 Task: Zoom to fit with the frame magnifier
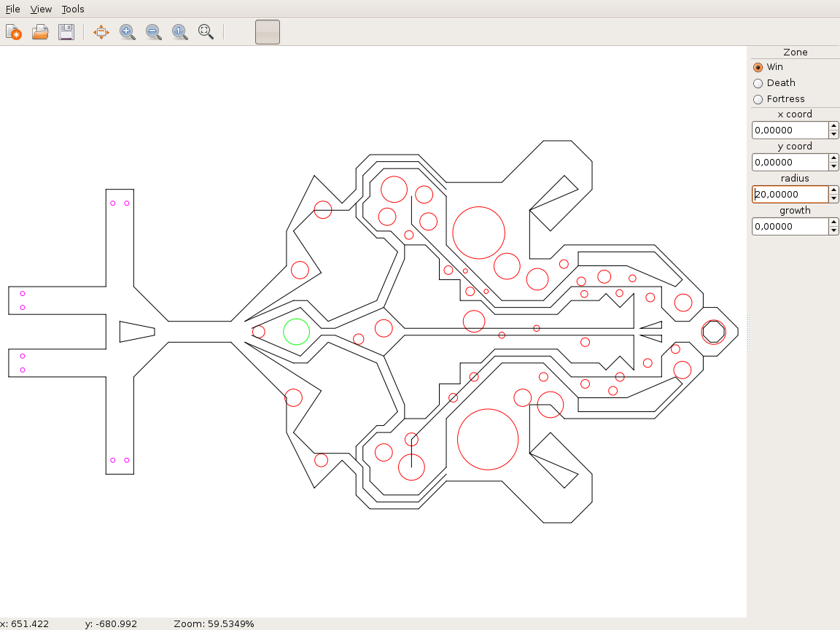206,32
